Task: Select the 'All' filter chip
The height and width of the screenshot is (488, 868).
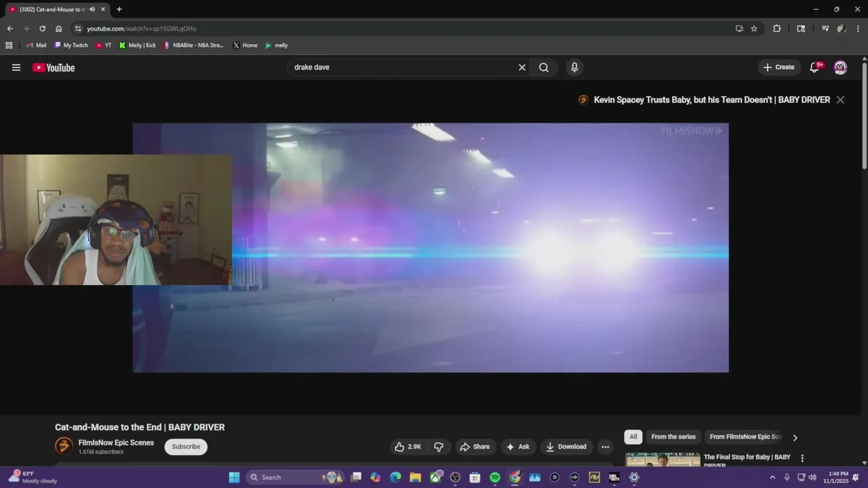Action: [633, 437]
